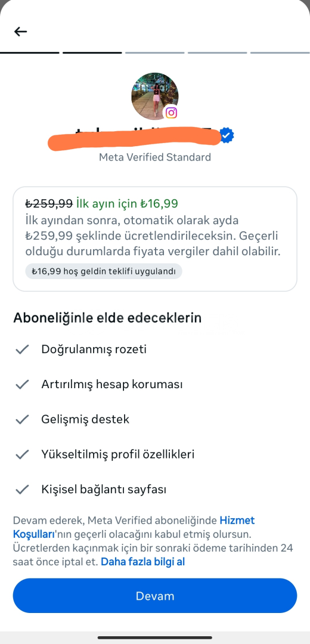Viewport: 310px width, 644px height.
Task: Select the last progress step segment
Action: [280, 52]
